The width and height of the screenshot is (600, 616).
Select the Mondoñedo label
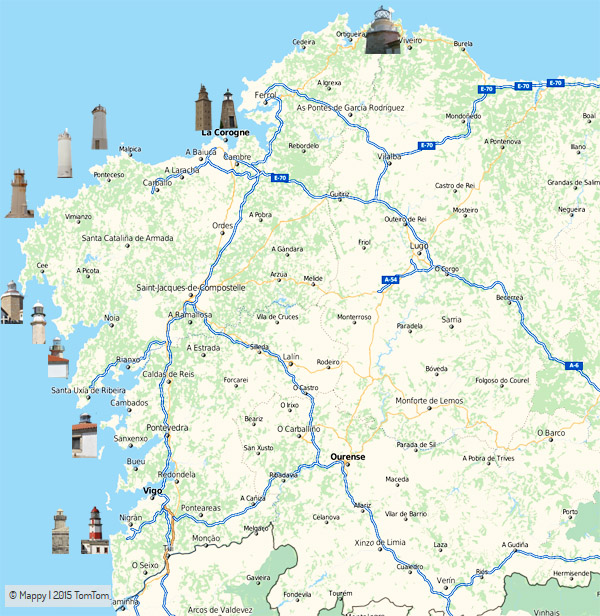click(x=463, y=116)
